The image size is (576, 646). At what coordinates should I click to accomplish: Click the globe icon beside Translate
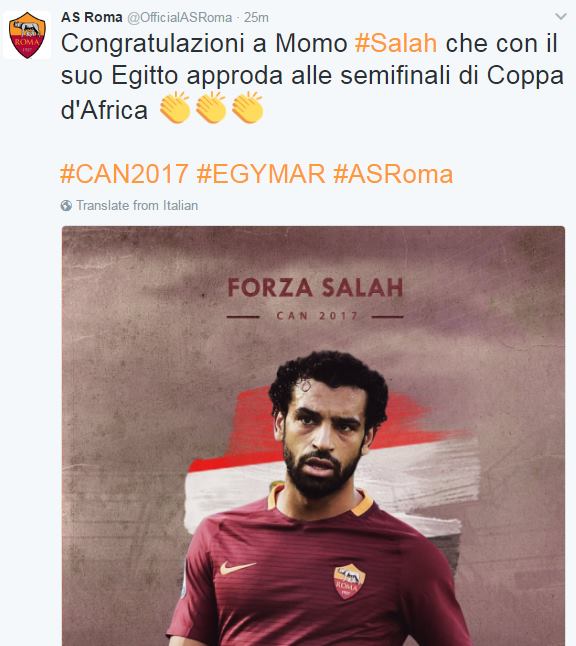point(66,206)
